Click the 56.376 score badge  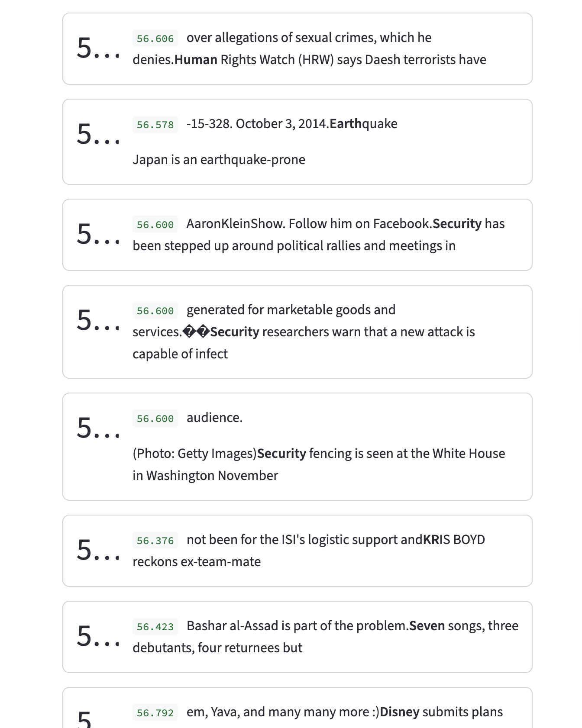point(155,541)
